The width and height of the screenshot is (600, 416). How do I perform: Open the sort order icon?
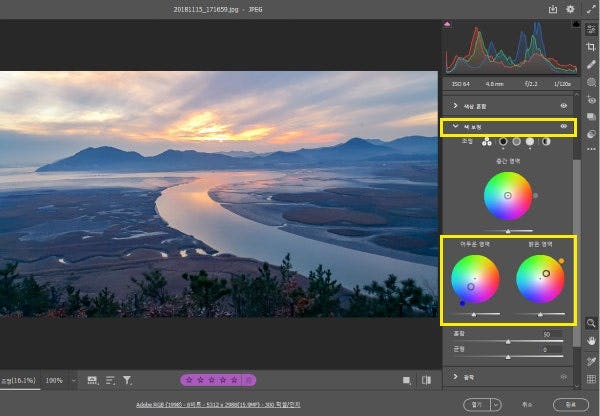point(110,380)
